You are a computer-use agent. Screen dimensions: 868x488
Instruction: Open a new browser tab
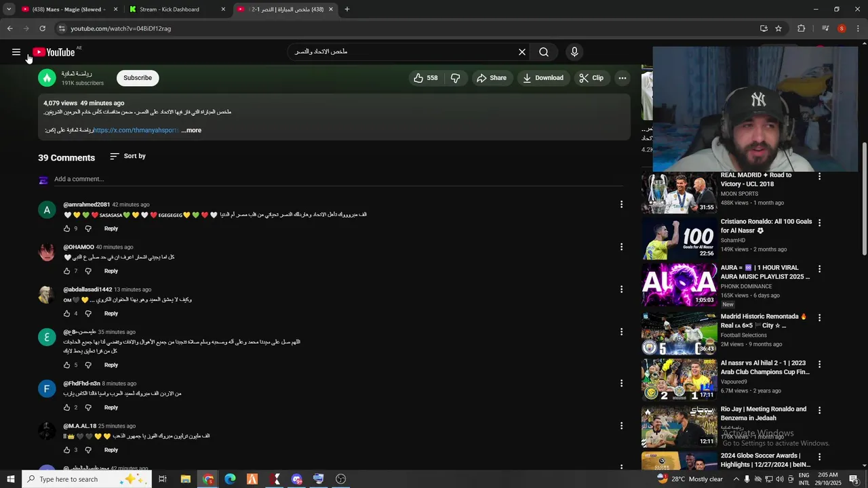pos(347,9)
